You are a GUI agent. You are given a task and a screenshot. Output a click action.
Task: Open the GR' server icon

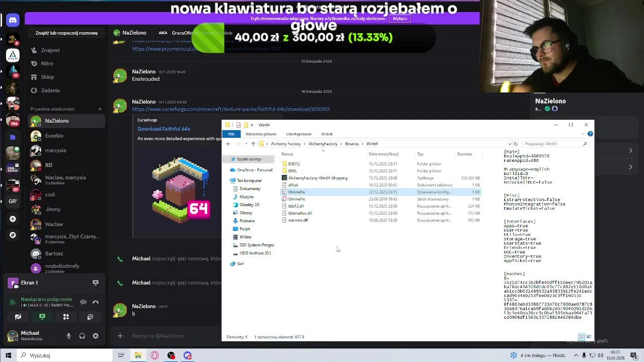coord(13,201)
